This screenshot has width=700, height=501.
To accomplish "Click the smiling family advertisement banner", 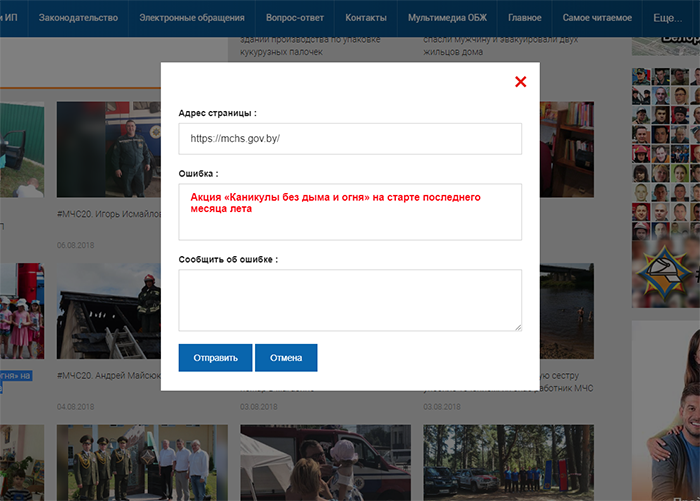I will 666,411.
